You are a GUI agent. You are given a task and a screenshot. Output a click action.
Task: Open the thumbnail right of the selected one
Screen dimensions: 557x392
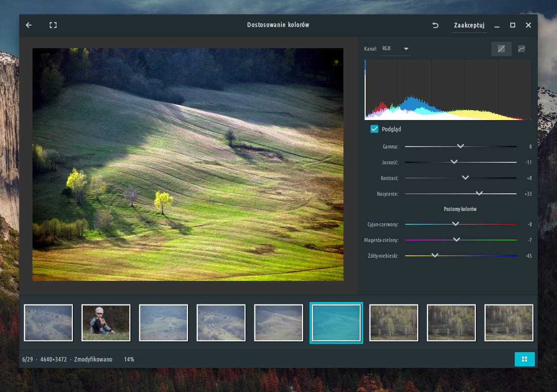pos(394,323)
